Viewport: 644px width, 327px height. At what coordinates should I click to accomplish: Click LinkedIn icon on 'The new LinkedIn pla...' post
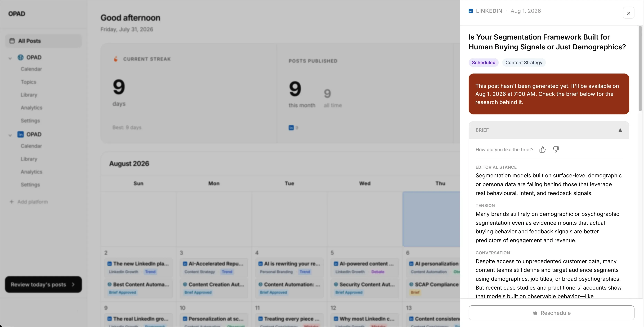(110, 264)
